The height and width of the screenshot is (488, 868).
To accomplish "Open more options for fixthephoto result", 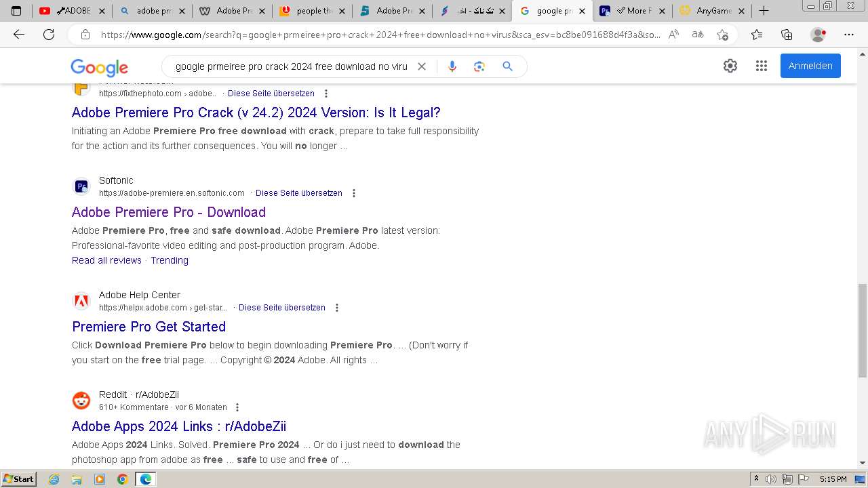I will 326,94.
